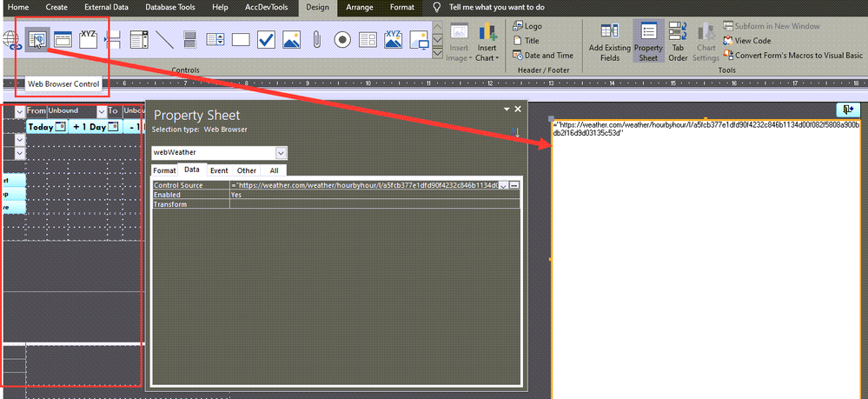Select the List Box control tool
Screen dimensions: 868x399
(x=215, y=40)
